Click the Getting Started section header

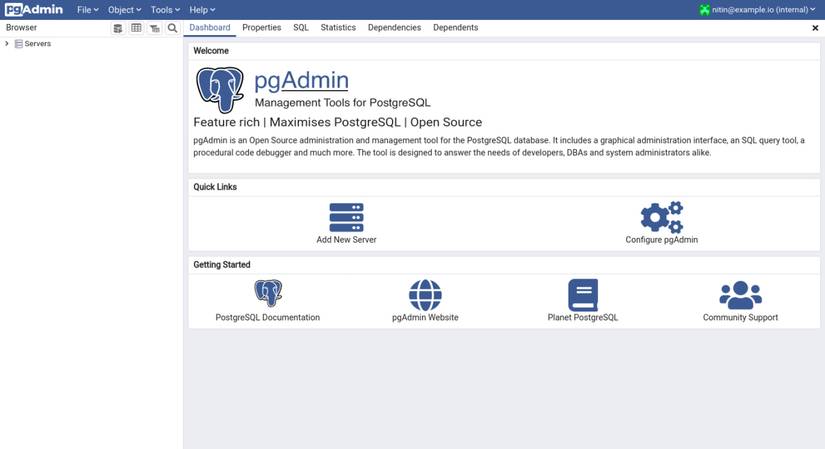222,265
